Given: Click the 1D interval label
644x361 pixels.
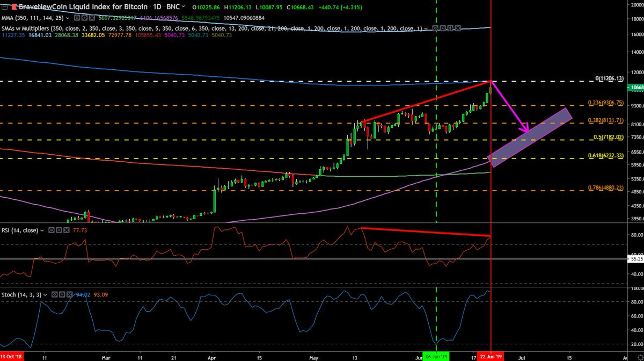Looking at the screenshot, I should tap(158, 6).
